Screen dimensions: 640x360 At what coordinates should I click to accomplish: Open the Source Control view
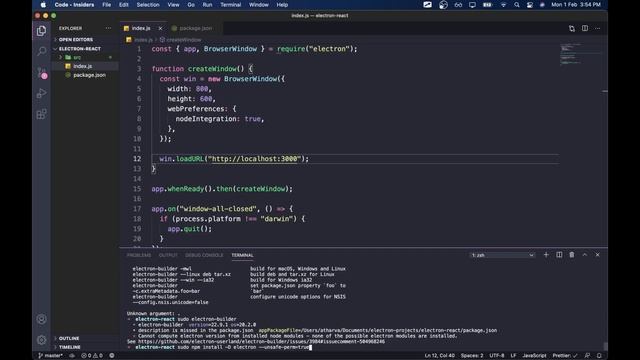pyautogui.click(x=41, y=73)
